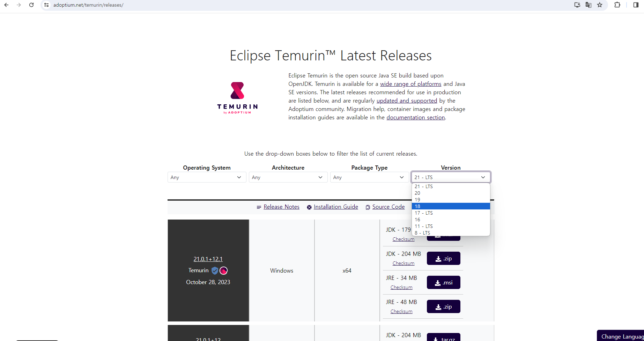The width and height of the screenshot is (644, 341).
Task: Open the Operating System dropdown
Action: 207,177
